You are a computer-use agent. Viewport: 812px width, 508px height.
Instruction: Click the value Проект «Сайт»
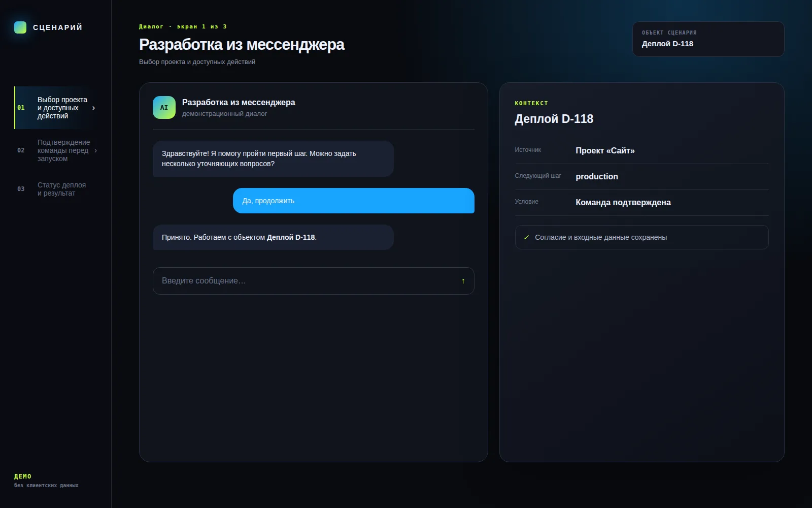click(x=605, y=151)
